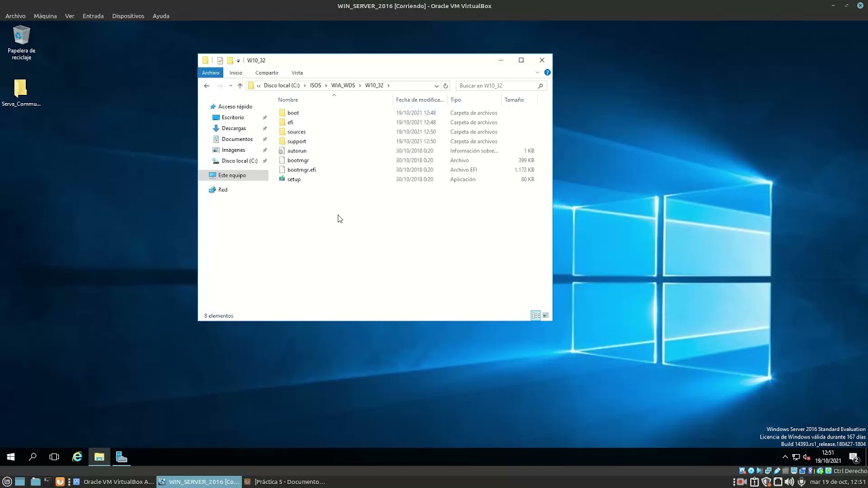Expand the address bar history dropdown
This screenshot has width=868, height=488.
coord(436,86)
